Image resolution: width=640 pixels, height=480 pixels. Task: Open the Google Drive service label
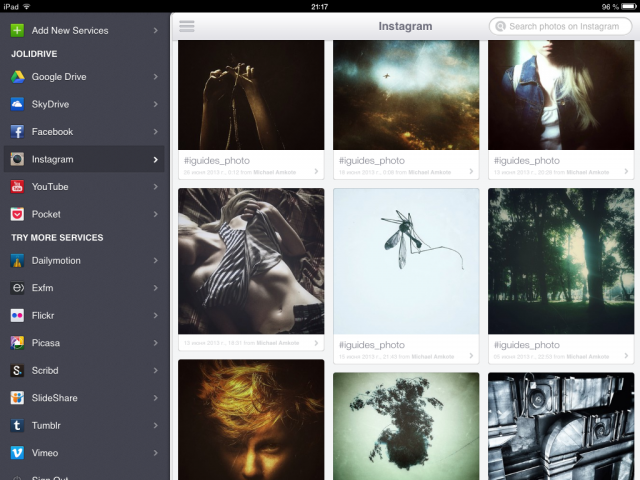[x=59, y=77]
